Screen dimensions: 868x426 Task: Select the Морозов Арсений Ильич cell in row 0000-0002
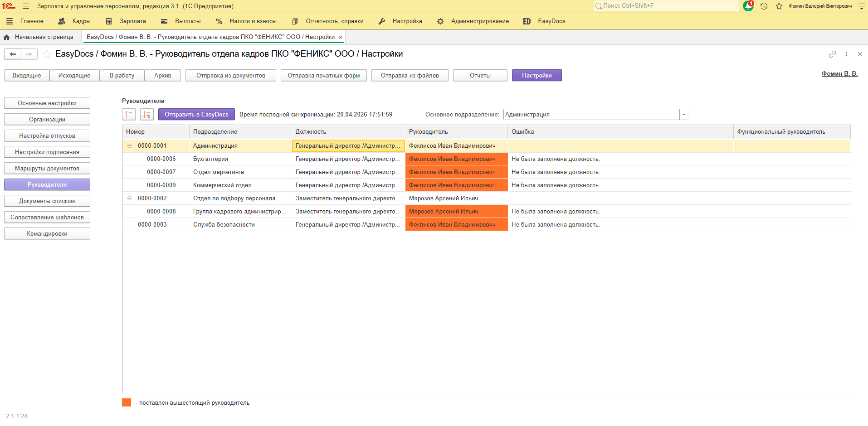(456, 198)
